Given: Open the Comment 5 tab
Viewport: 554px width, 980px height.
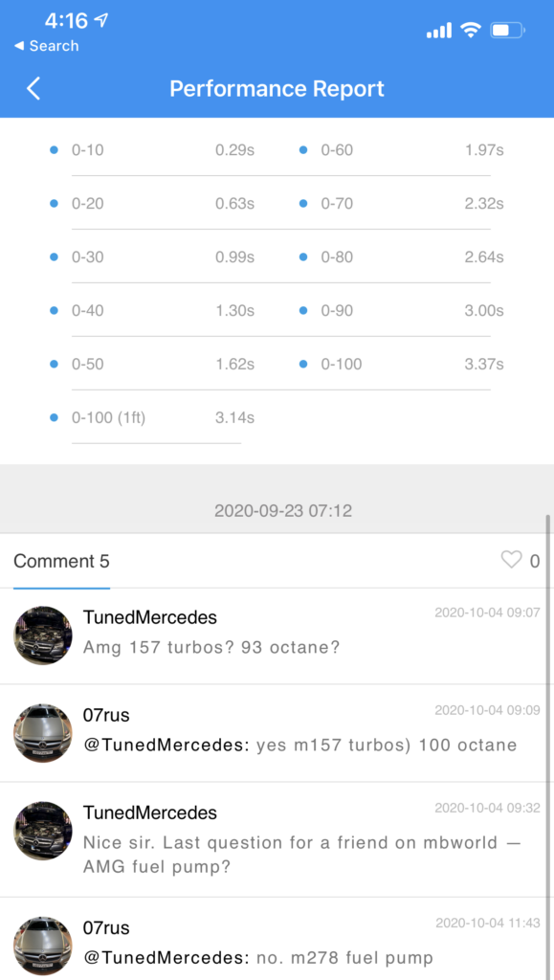Looking at the screenshot, I should (x=62, y=561).
